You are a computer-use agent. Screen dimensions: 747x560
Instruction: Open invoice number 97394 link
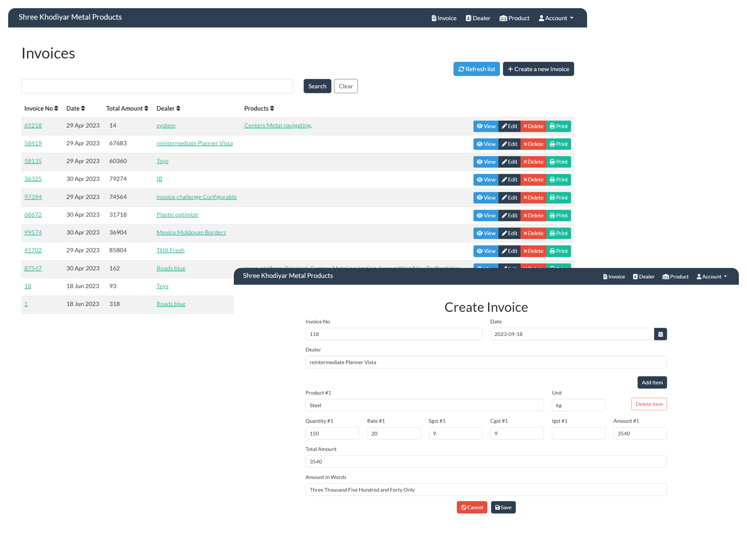[x=33, y=197]
